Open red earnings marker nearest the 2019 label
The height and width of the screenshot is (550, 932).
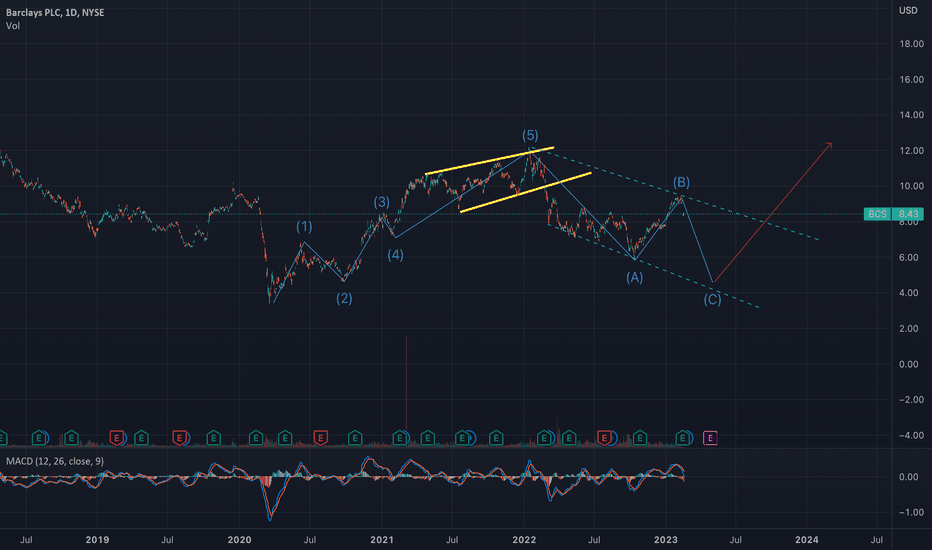tap(116, 438)
